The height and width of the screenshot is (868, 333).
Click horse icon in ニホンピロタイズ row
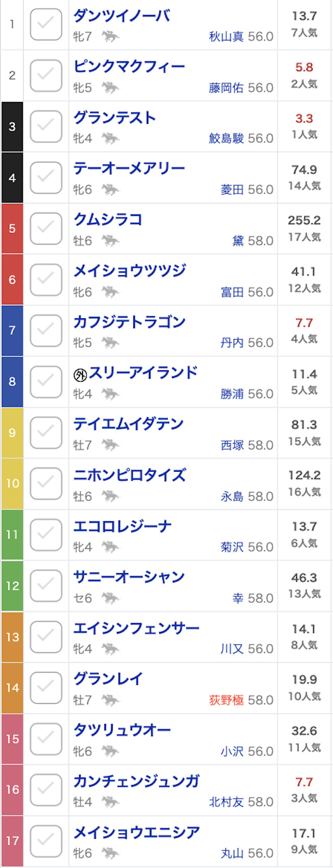pos(110,496)
